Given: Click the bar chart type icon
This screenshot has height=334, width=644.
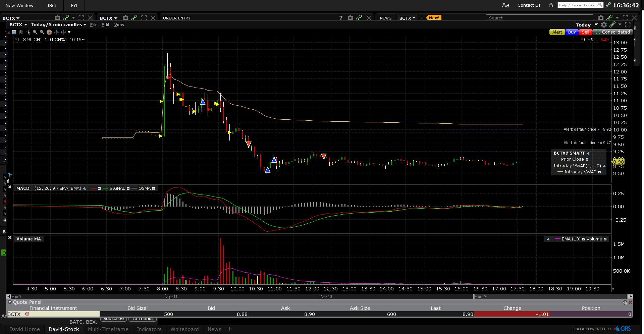Looking at the screenshot, I should point(21,32).
